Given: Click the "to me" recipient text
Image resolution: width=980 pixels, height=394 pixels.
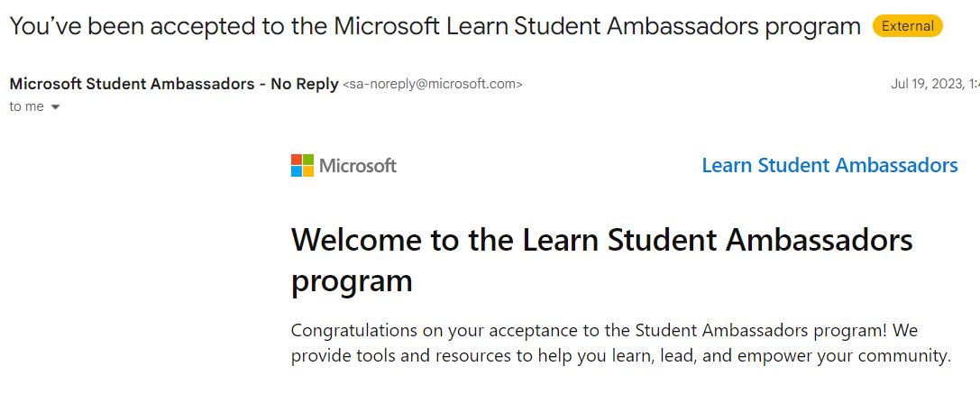Looking at the screenshot, I should [x=26, y=106].
